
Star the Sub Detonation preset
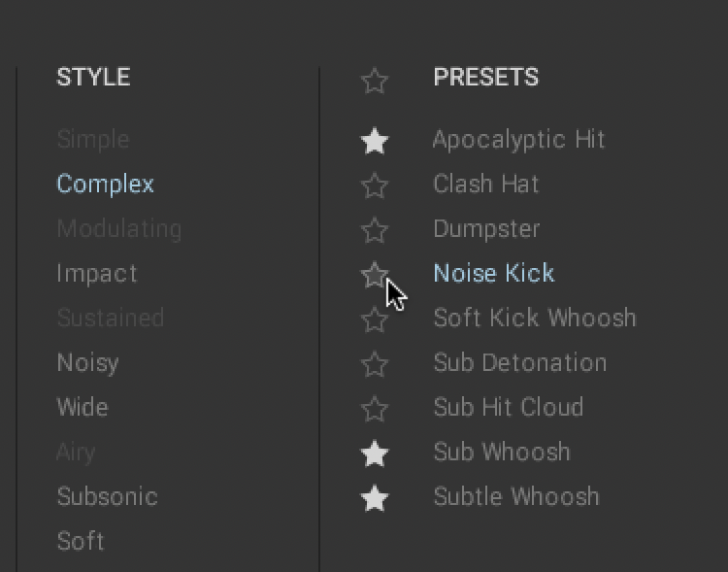(x=375, y=364)
